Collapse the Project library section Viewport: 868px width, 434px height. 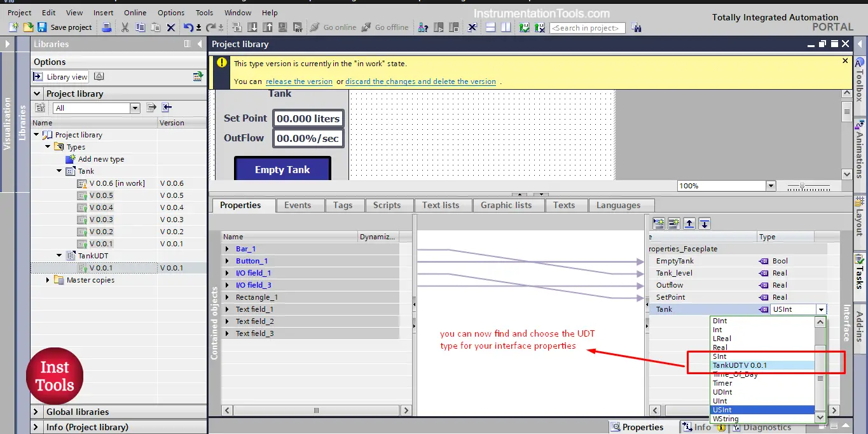pos(37,94)
